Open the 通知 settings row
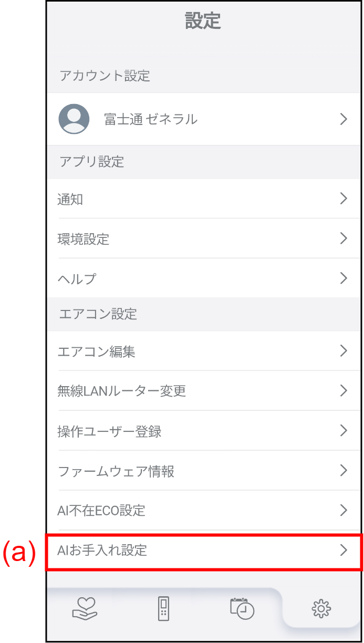364x643 pixels. point(70,199)
